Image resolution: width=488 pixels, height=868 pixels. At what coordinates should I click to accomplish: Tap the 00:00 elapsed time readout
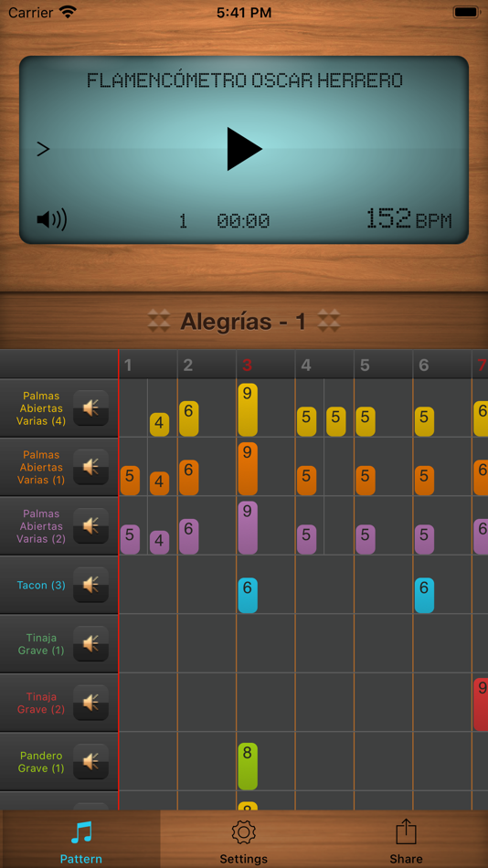pos(243,221)
